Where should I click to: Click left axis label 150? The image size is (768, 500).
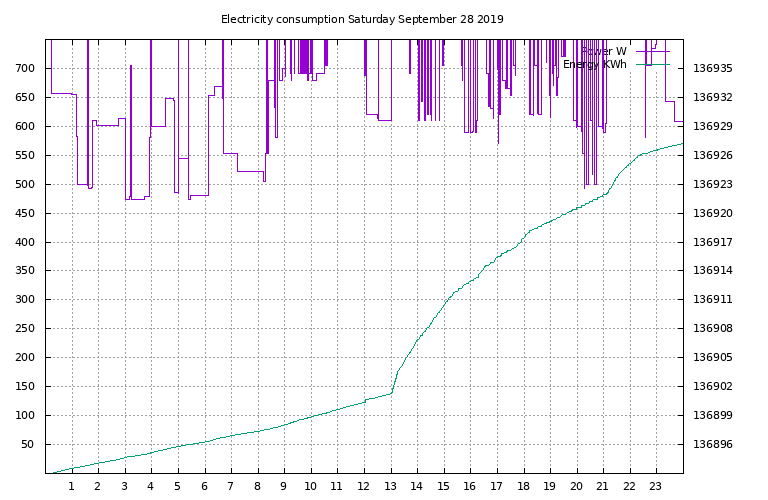tap(25, 386)
